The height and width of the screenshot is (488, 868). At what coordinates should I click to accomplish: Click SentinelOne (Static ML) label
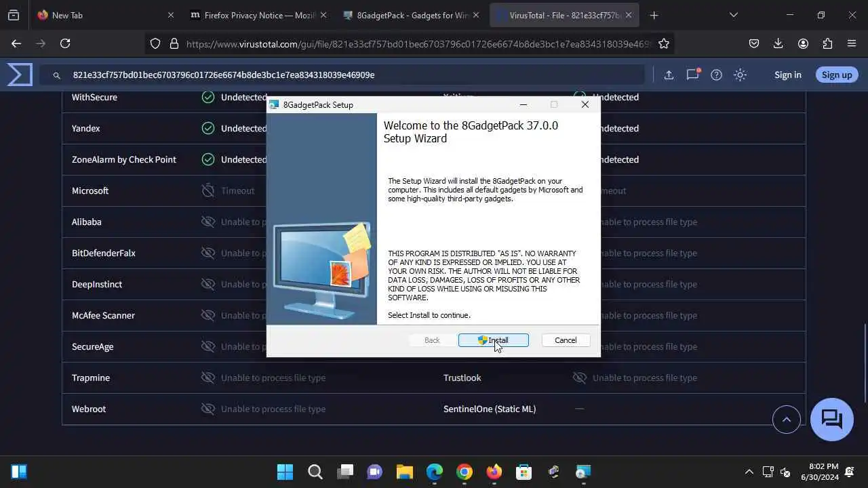pos(490,409)
